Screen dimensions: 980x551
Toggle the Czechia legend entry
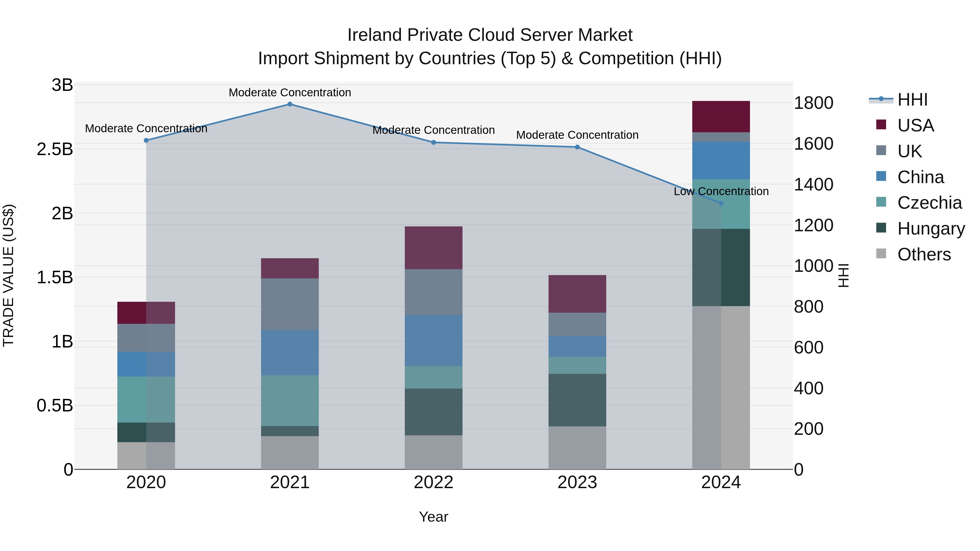[919, 203]
